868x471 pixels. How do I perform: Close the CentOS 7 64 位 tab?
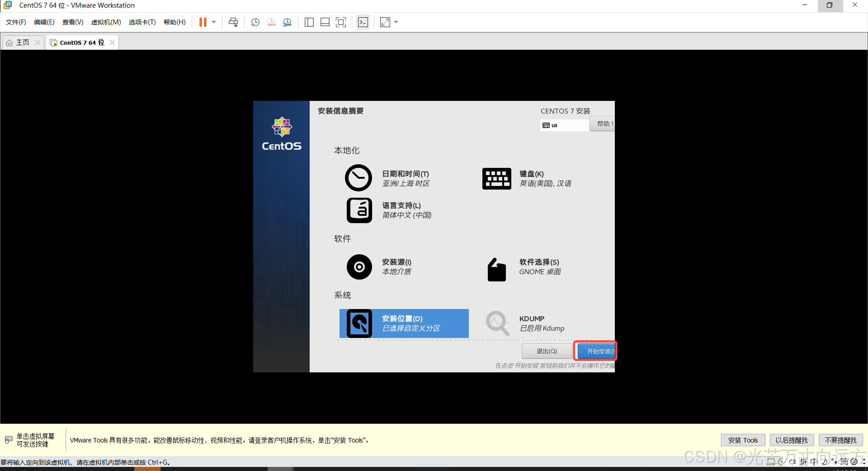click(x=112, y=43)
